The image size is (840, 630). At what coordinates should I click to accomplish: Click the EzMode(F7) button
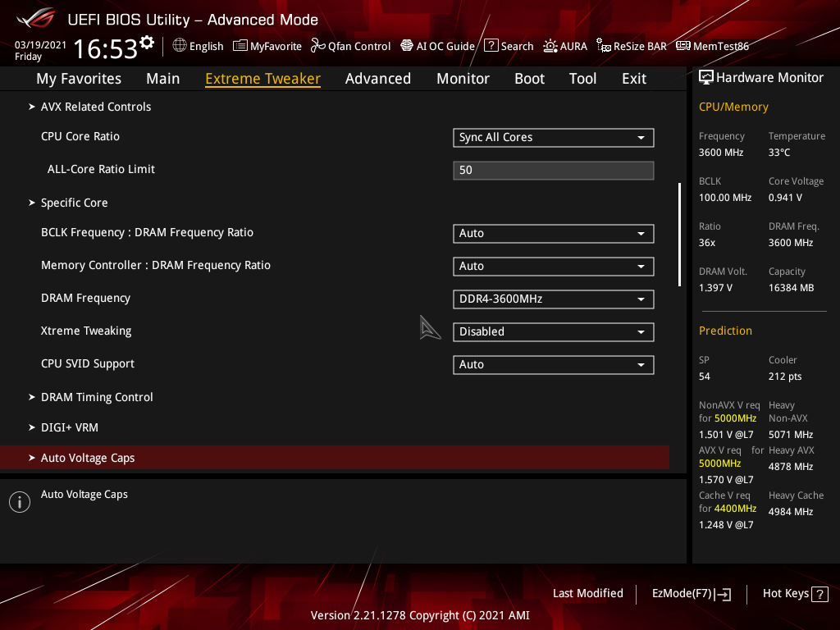(x=691, y=594)
